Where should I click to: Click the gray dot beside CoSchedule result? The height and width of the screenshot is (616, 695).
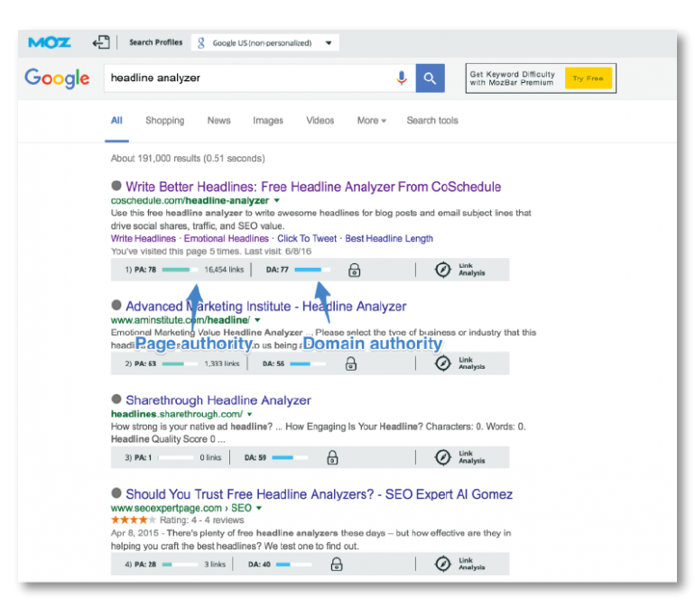pos(116,186)
